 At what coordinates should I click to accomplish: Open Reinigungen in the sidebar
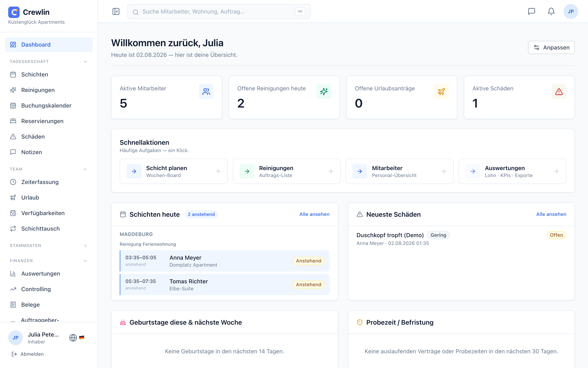coord(49,90)
